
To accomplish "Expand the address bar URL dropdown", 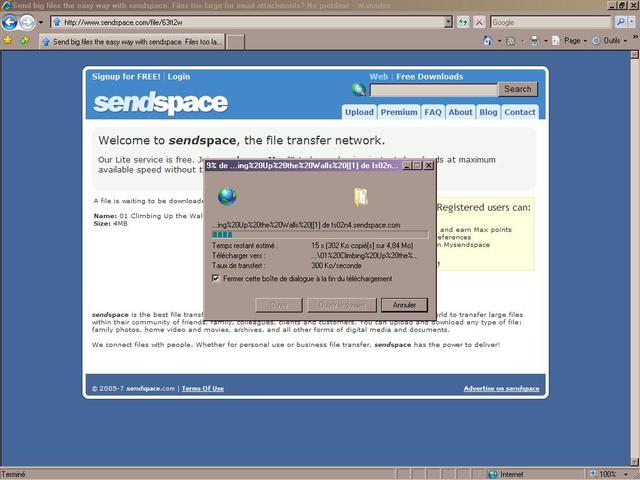I will click(x=448, y=22).
